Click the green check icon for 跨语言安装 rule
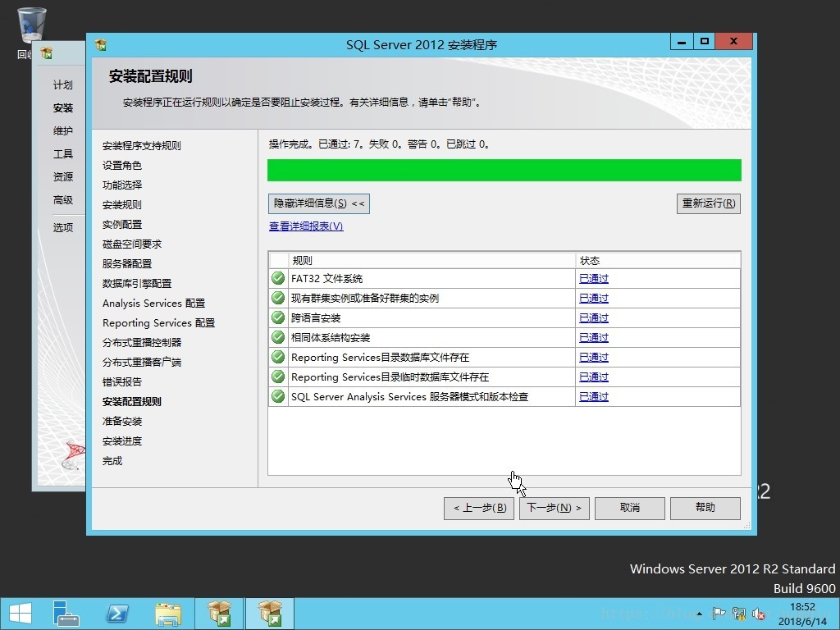Viewport: 840px width, 630px height. click(x=278, y=317)
